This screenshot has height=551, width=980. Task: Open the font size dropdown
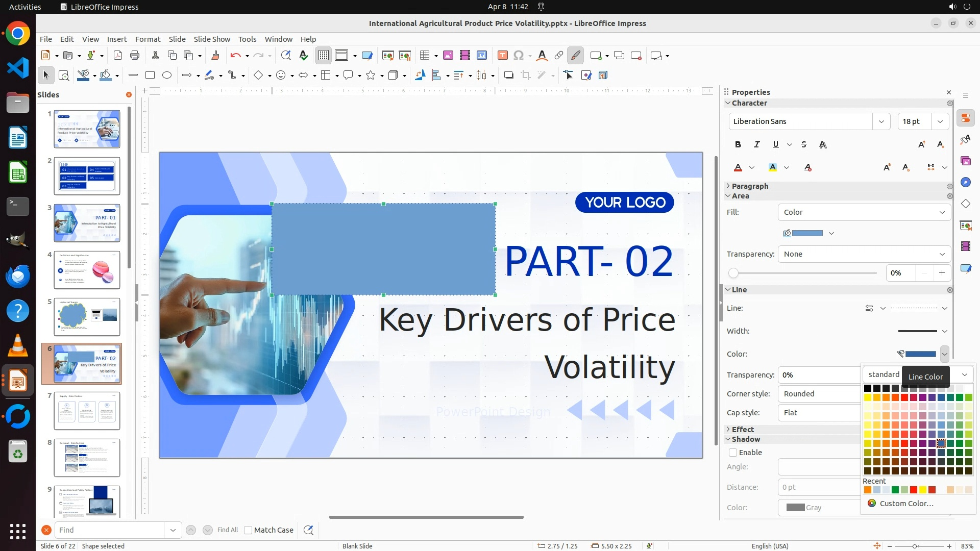[x=940, y=121]
